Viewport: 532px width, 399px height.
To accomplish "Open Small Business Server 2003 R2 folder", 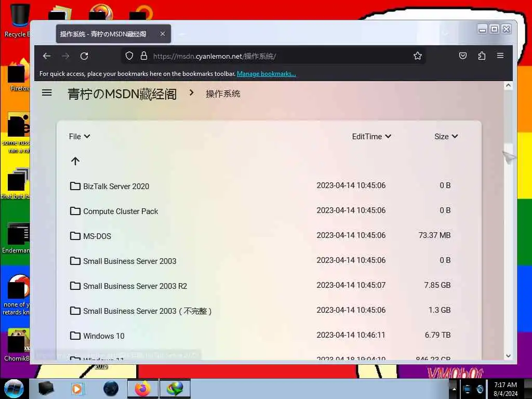I will [x=135, y=286].
